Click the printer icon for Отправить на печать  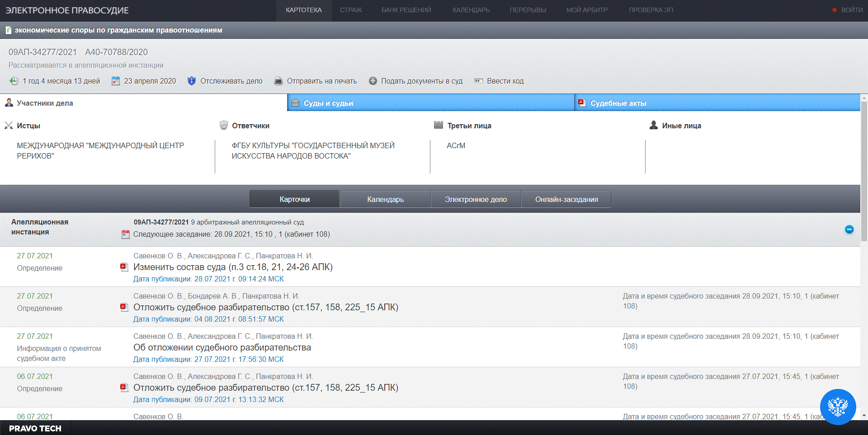278,81
